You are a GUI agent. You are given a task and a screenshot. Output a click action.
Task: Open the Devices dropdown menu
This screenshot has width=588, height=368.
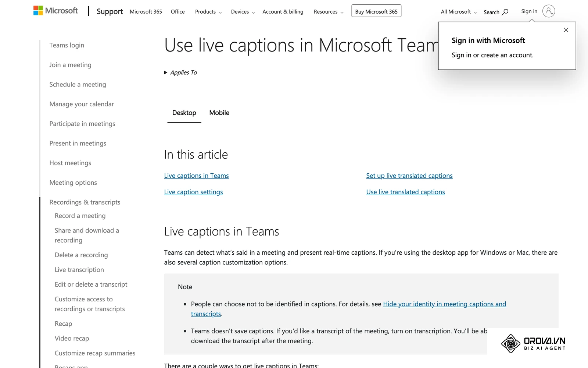[243, 12]
